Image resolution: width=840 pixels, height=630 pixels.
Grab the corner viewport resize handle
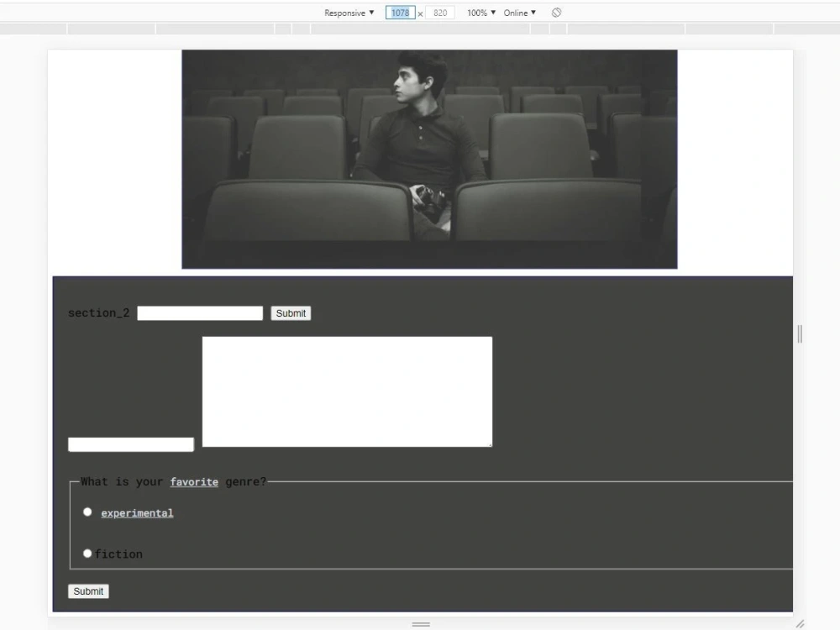click(800, 623)
